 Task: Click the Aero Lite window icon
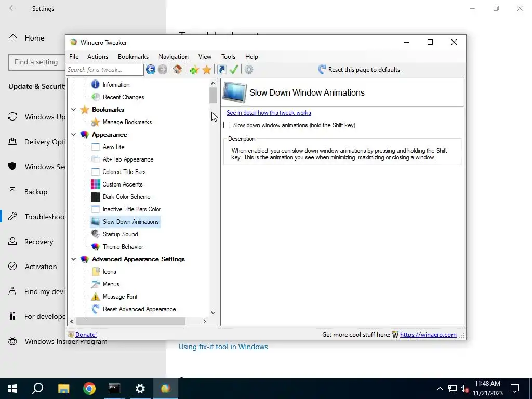(x=96, y=147)
